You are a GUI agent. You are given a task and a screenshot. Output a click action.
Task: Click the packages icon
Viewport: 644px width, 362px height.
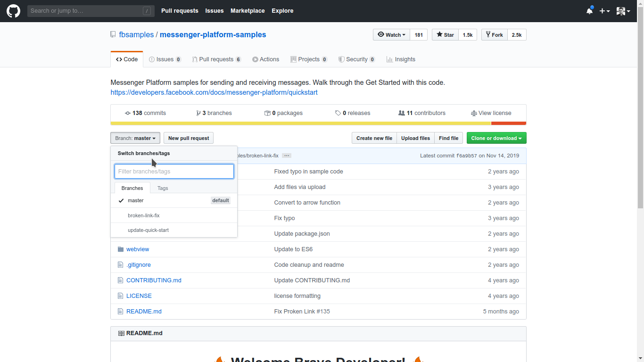pyautogui.click(x=268, y=113)
